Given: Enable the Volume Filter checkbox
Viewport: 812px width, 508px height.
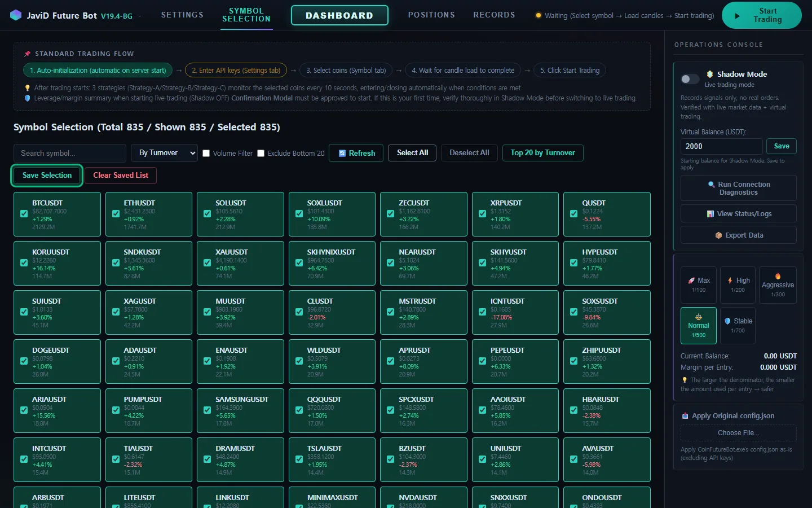Looking at the screenshot, I should pyautogui.click(x=206, y=154).
